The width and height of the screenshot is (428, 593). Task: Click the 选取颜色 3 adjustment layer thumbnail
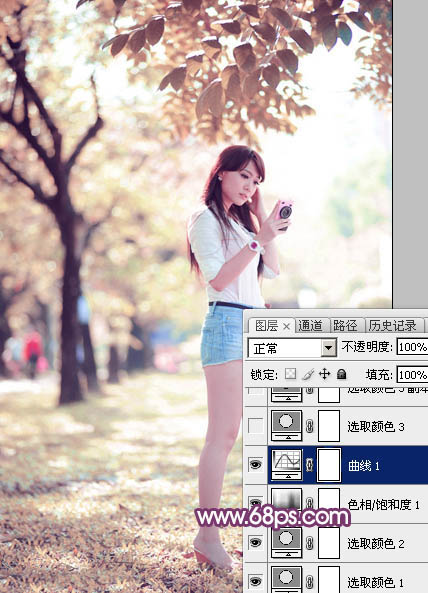click(287, 425)
